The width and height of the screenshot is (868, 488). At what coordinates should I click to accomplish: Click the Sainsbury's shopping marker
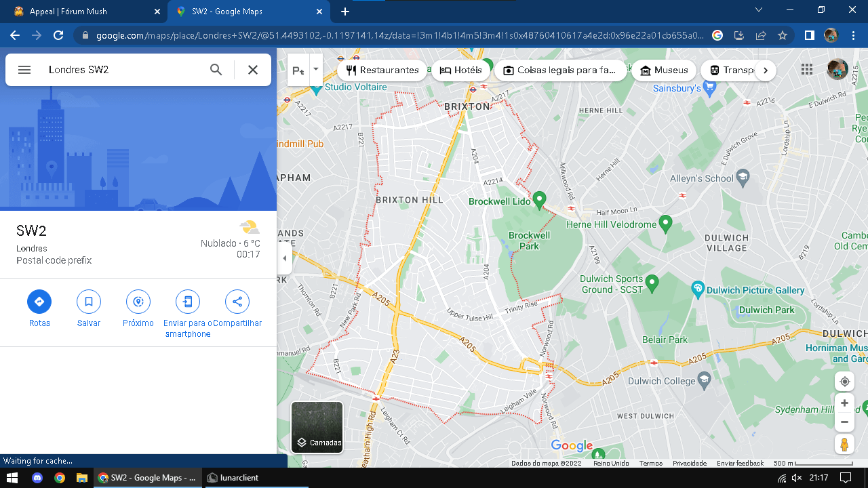(710, 87)
